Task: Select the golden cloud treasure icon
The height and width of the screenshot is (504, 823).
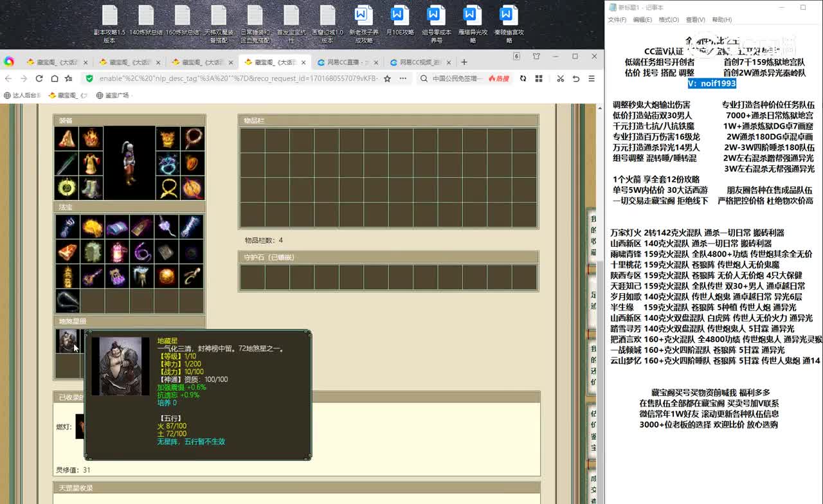Action: [x=92, y=226]
